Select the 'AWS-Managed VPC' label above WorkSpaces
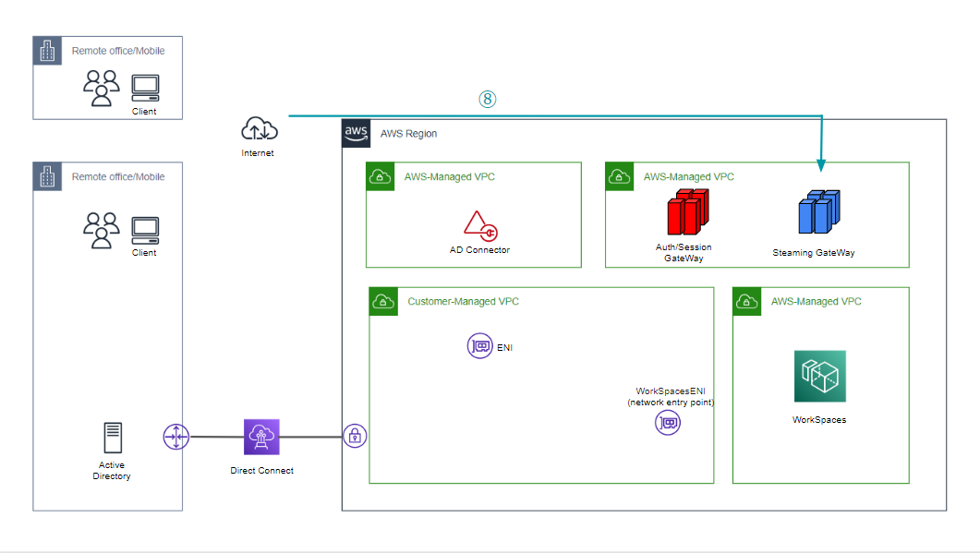 pos(817,301)
